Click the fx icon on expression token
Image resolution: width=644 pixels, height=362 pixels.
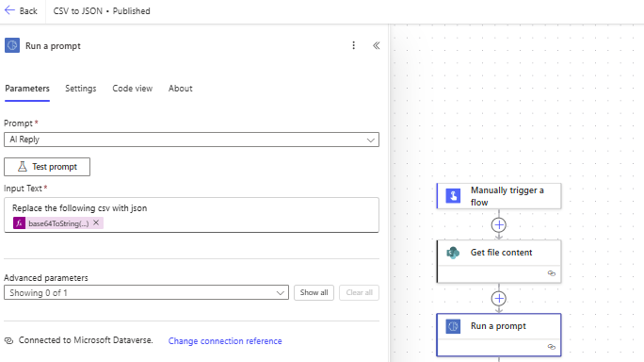pos(19,223)
